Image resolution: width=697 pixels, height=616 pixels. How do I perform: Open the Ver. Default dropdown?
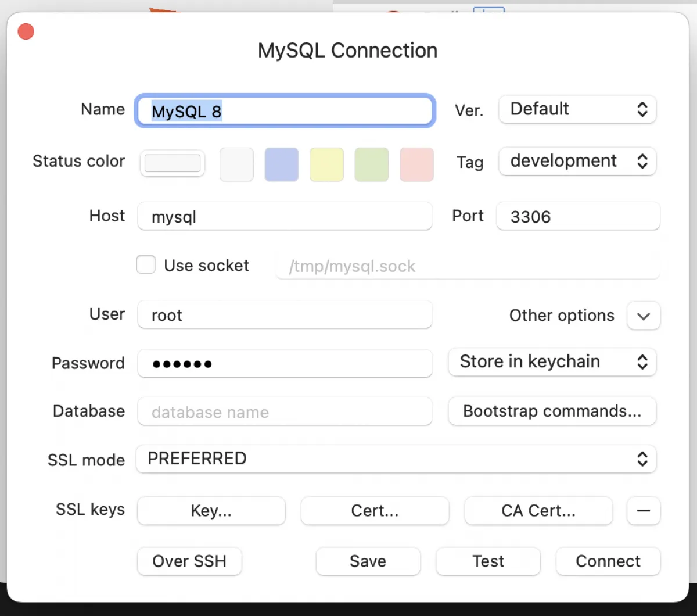[577, 109]
